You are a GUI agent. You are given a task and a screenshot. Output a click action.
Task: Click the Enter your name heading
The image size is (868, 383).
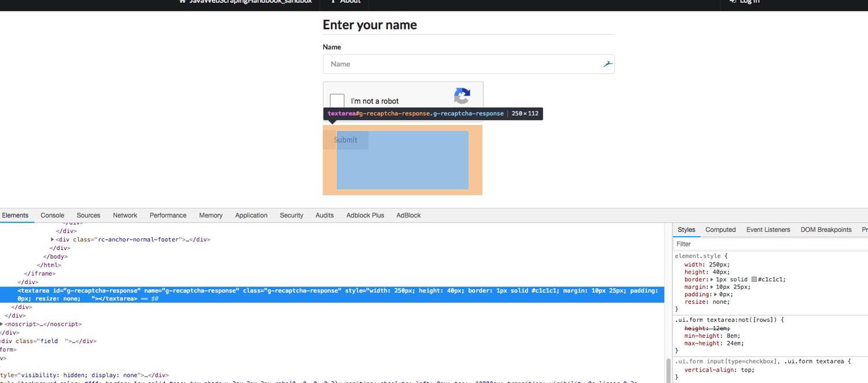370,25
